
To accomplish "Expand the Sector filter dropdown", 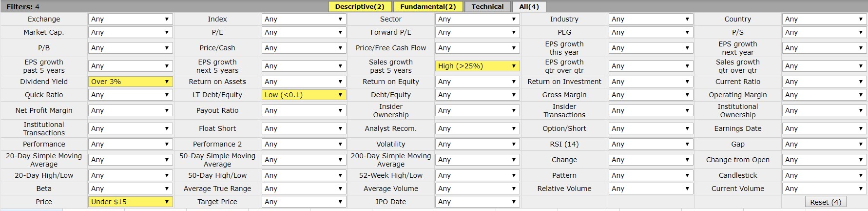I will tap(477, 19).
